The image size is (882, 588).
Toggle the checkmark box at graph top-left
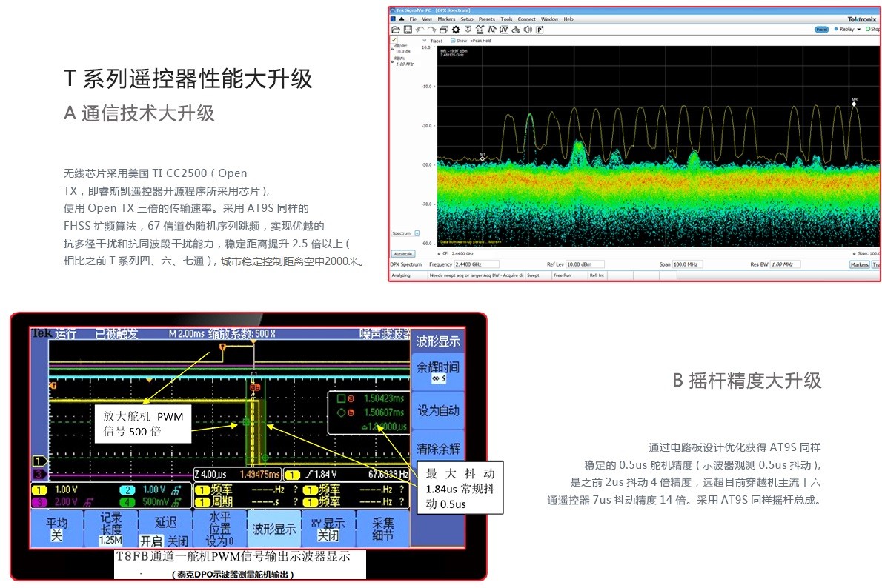(394, 40)
